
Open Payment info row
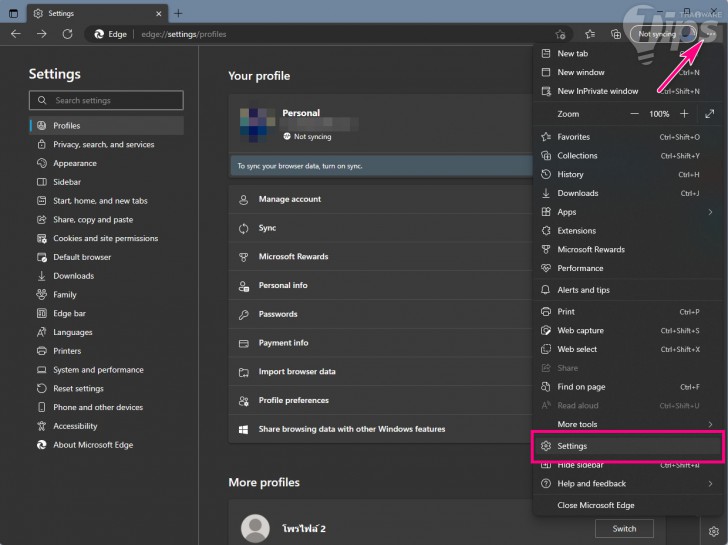pyautogui.click(x=381, y=343)
